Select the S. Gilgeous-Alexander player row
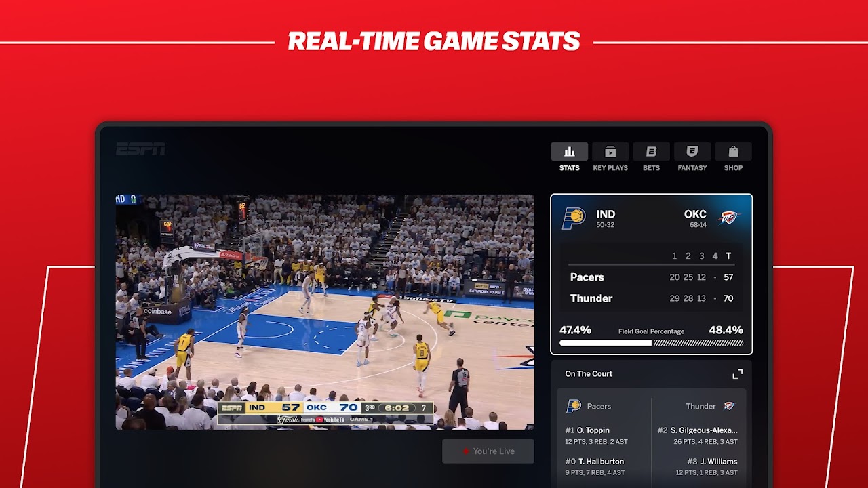Viewport: 868px width, 488px height. tap(696, 436)
